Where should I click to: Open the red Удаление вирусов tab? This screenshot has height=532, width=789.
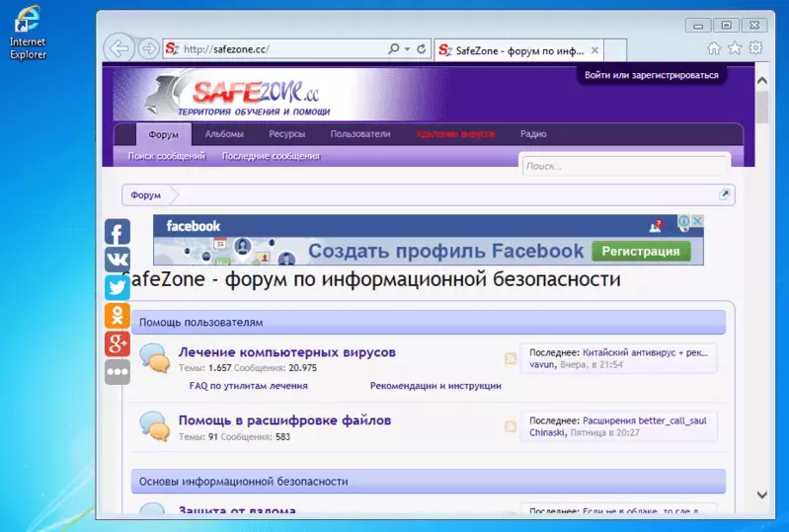[x=455, y=134]
